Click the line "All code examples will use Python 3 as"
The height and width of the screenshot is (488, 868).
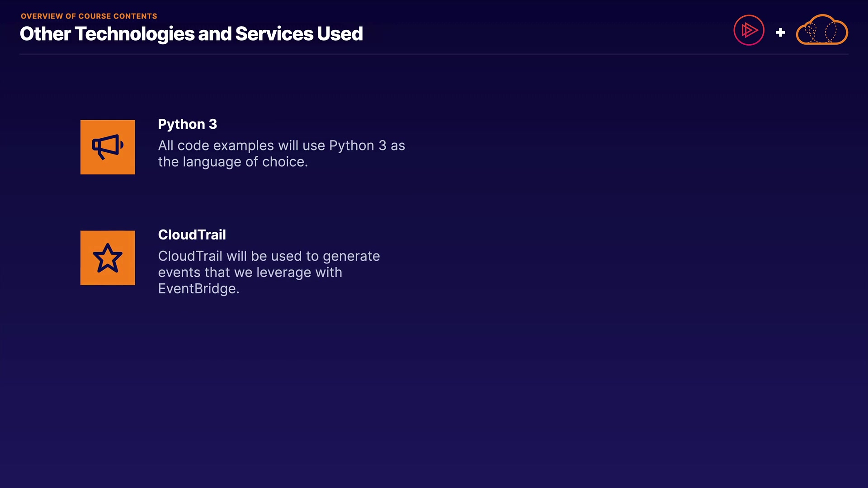(281, 145)
